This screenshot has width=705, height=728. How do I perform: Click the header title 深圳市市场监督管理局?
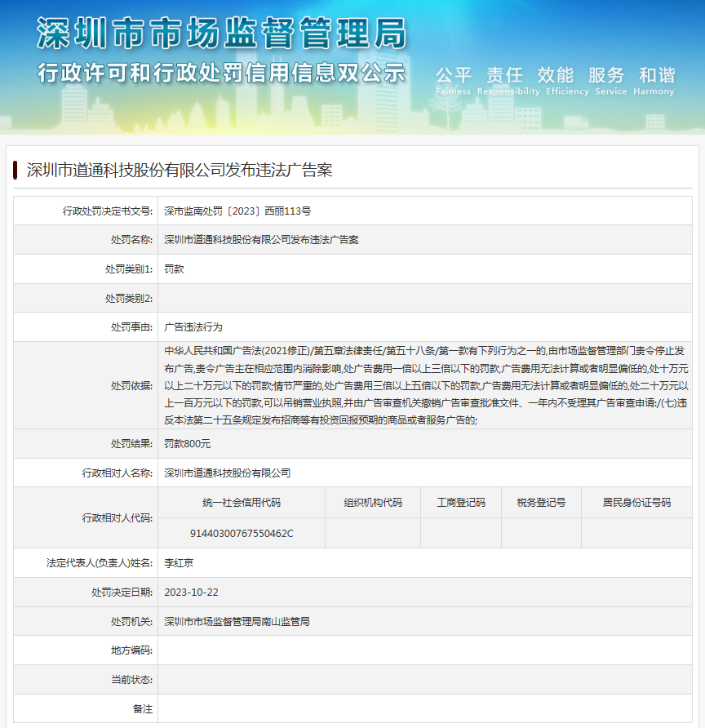click(x=222, y=33)
